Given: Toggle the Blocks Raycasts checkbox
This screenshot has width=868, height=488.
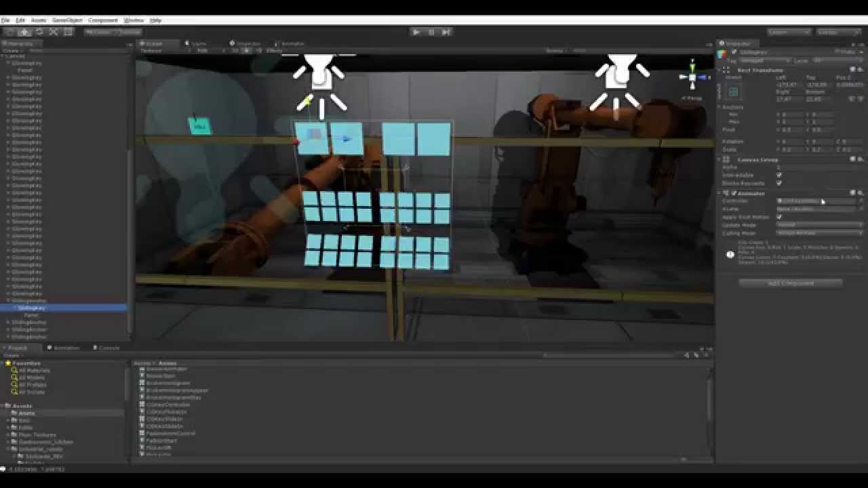Looking at the screenshot, I should point(778,183).
